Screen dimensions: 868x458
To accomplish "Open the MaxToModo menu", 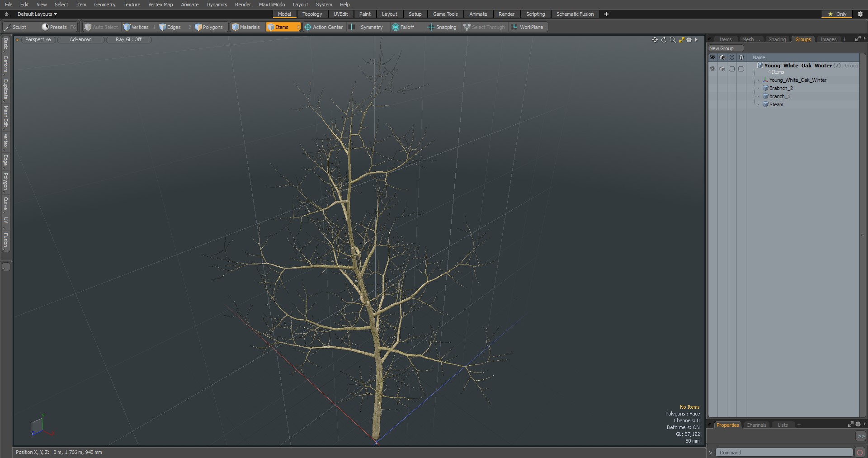I will [272, 5].
